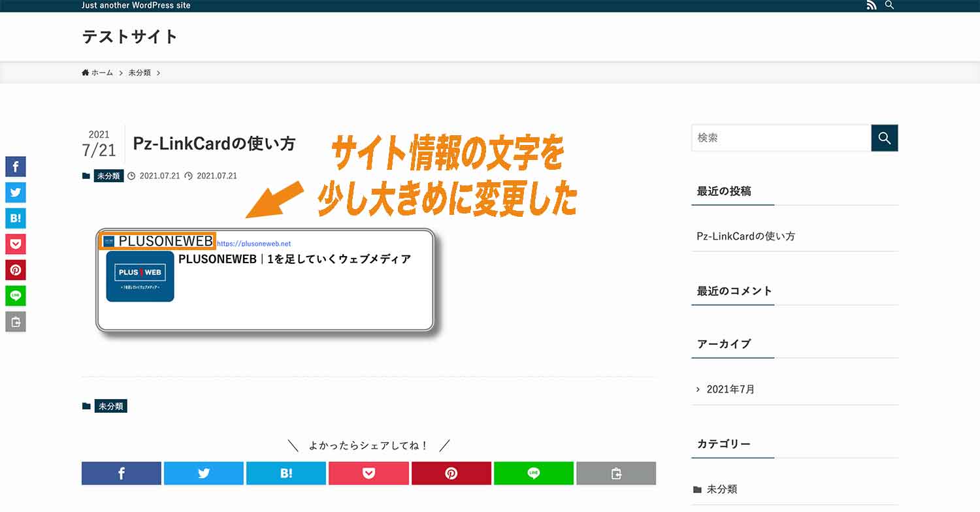Share on LINE using the sidebar icon
Screen dimensions: 980x512
15,295
